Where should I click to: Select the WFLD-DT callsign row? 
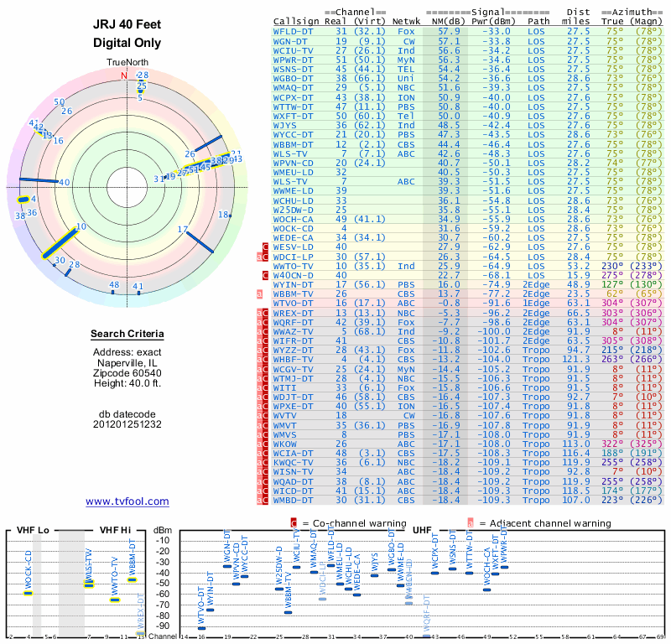point(293,31)
